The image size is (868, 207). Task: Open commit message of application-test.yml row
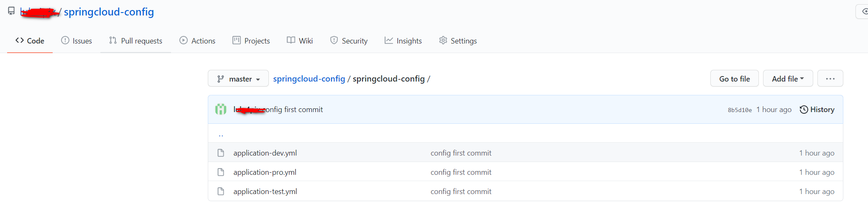tap(461, 192)
